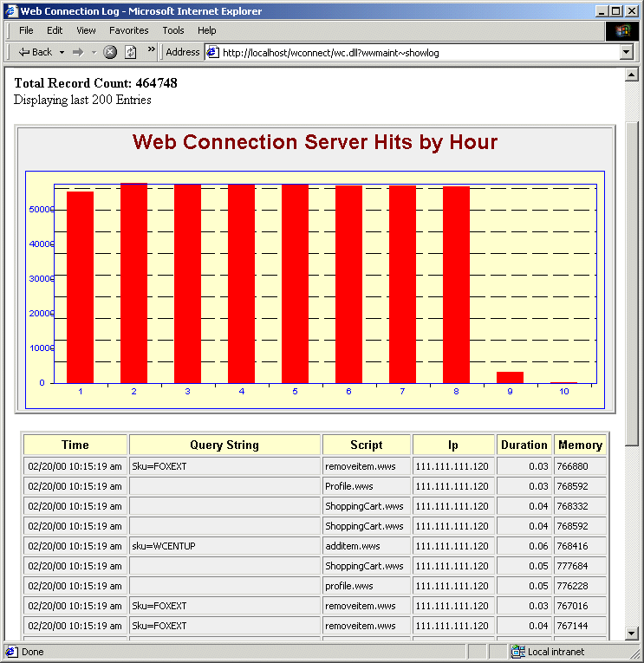The height and width of the screenshot is (663, 644).
Task: Click the Local intranet zone icon
Action: click(x=517, y=652)
